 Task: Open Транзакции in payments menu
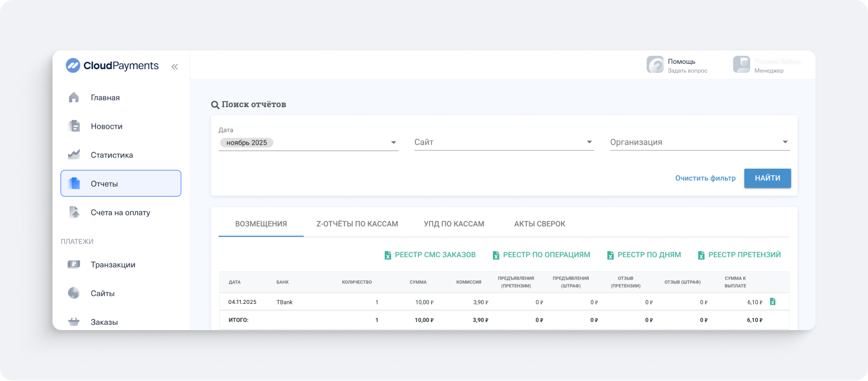(113, 265)
